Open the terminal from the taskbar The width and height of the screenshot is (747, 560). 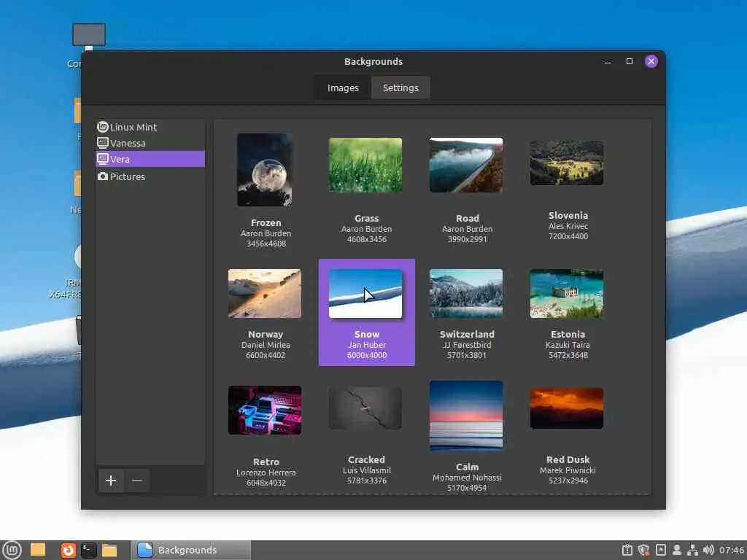[x=88, y=550]
